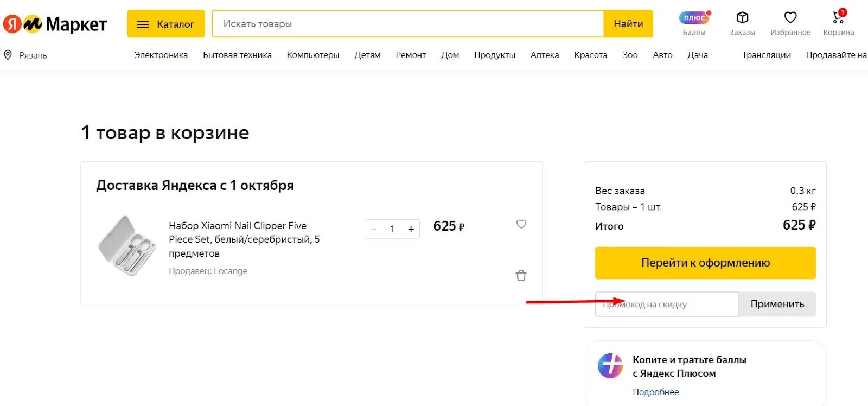Select the Рязань location pin

(8, 55)
